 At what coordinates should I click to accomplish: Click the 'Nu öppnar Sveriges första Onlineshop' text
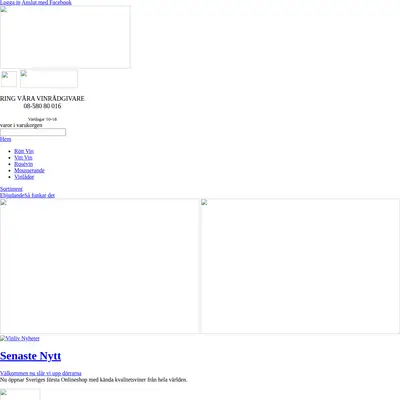click(x=94, y=380)
